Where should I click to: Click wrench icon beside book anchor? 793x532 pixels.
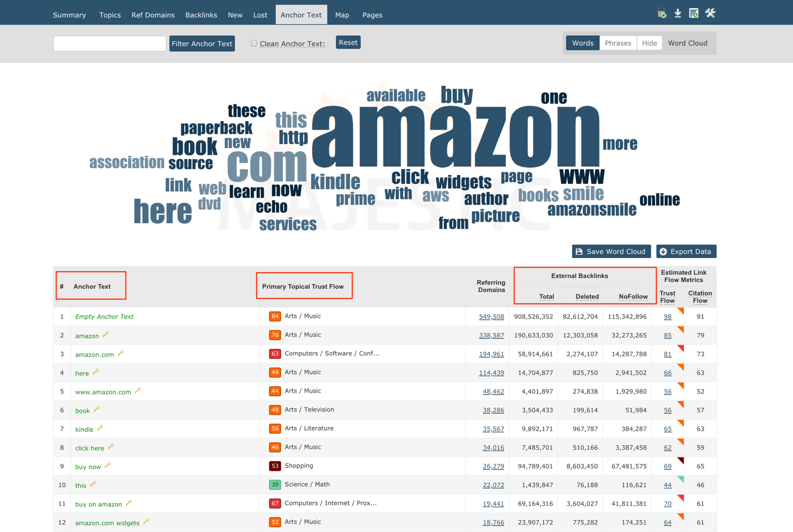[97, 409]
